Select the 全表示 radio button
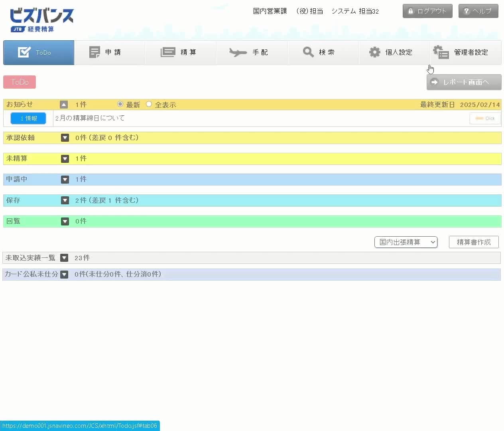Screen dimensions: 504x431 click(x=149, y=104)
